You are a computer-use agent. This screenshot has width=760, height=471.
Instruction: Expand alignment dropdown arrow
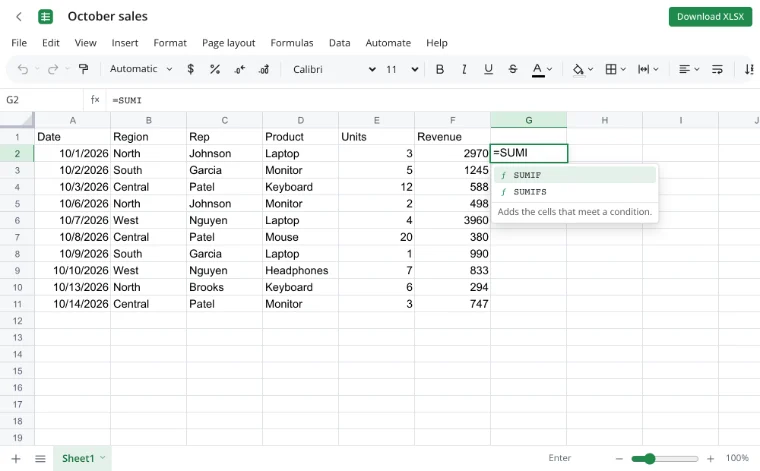pyautogui.click(x=697, y=69)
